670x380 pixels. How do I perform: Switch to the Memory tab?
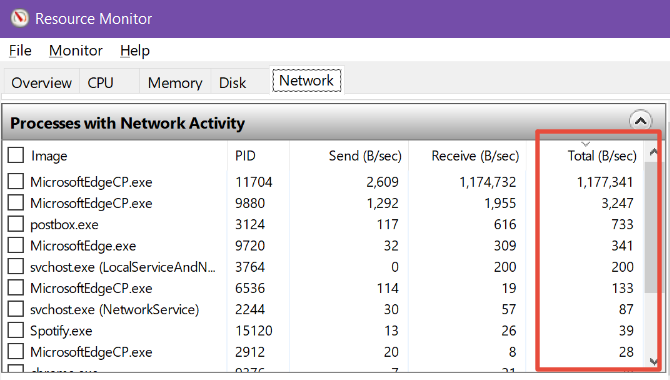coord(175,82)
